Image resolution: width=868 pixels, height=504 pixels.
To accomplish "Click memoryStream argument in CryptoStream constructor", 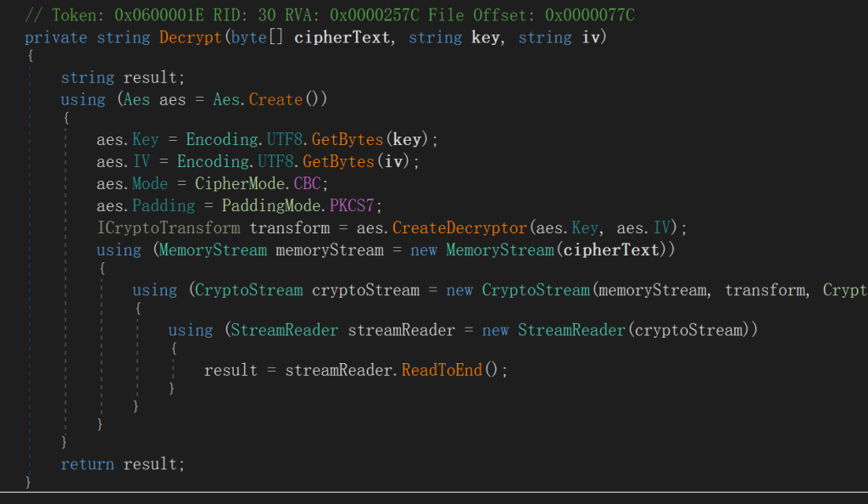I will 653,290.
